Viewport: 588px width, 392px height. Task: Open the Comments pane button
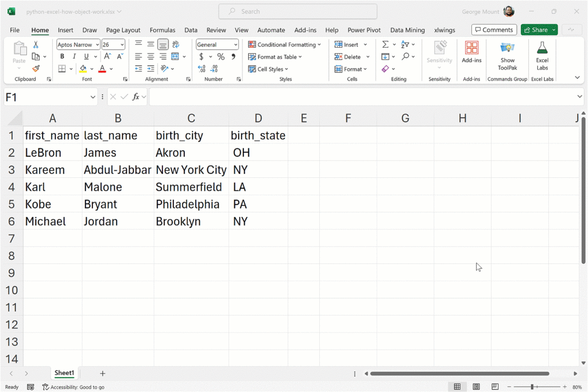point(493,30)
